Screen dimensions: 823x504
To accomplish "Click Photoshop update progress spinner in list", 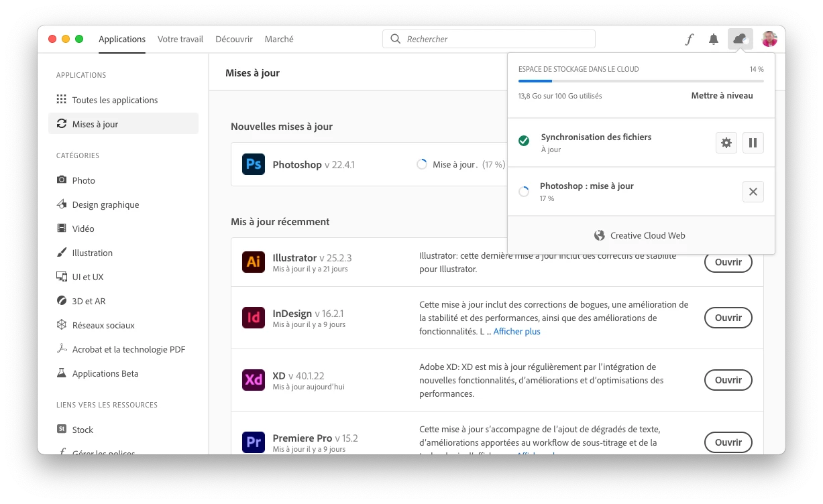I will (x=422, y=164).
